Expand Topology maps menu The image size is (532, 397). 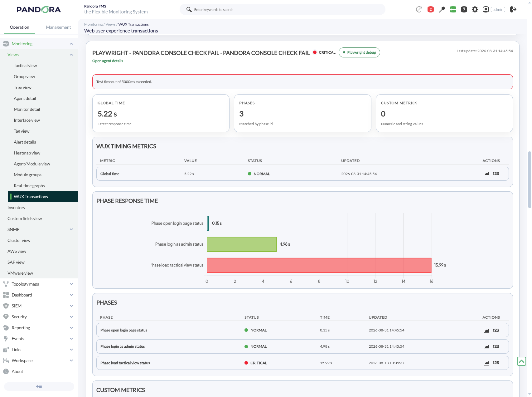click(71, 284)
